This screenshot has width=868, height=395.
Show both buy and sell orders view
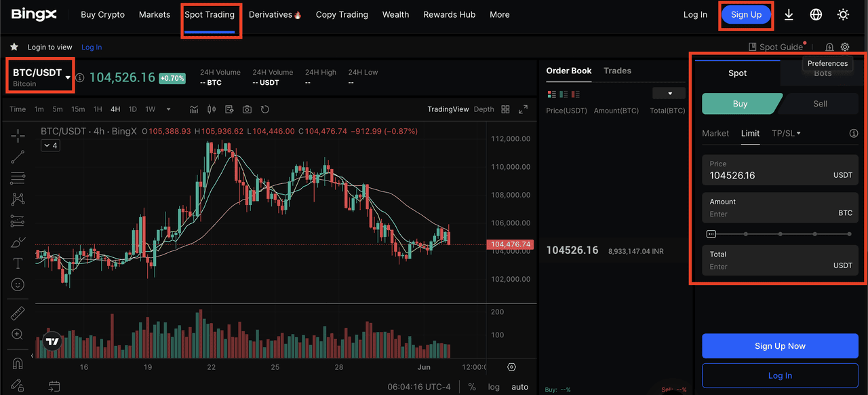(551, 94)
